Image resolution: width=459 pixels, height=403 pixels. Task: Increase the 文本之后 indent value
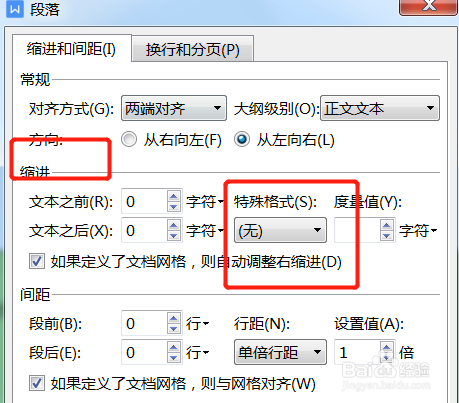coord(174,225)
